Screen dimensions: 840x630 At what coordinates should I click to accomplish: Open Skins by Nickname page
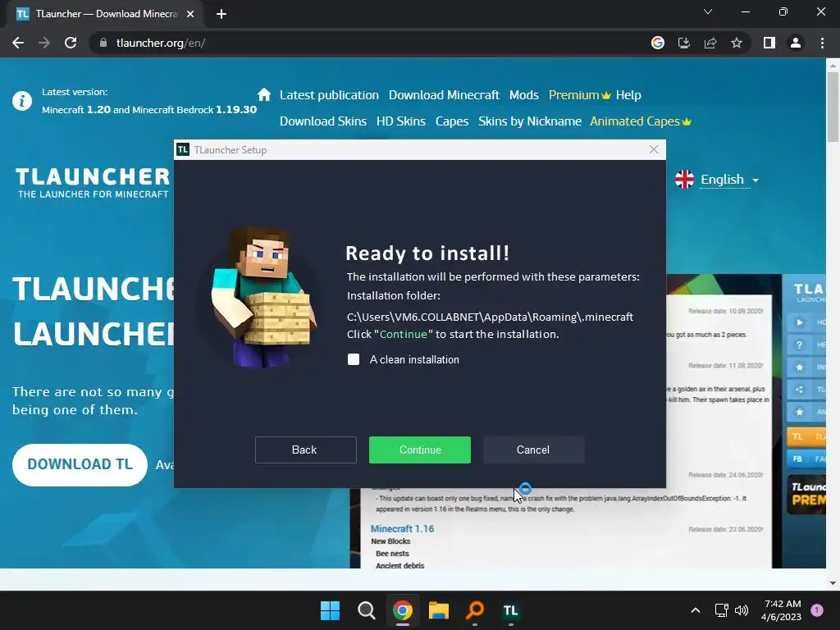tap(529, 121)
